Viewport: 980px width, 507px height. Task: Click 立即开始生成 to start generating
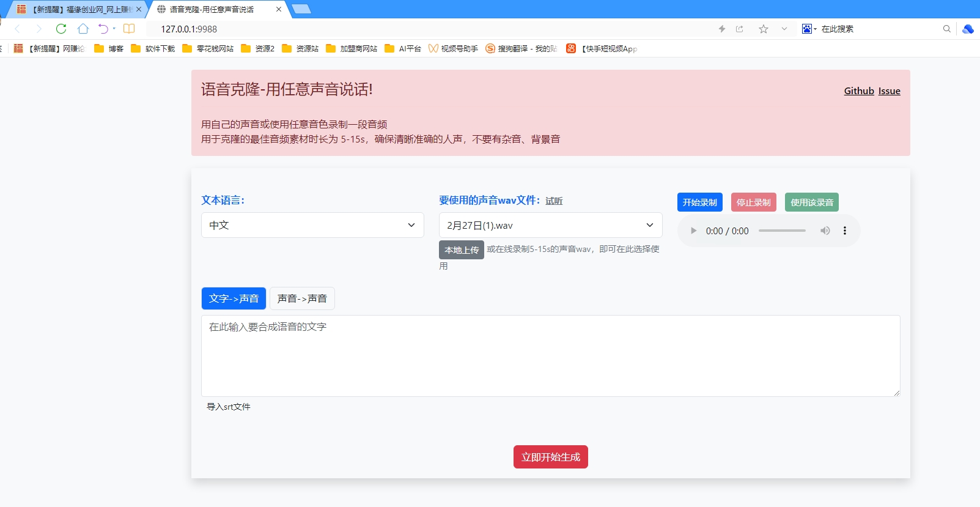(x=551, y=457)
